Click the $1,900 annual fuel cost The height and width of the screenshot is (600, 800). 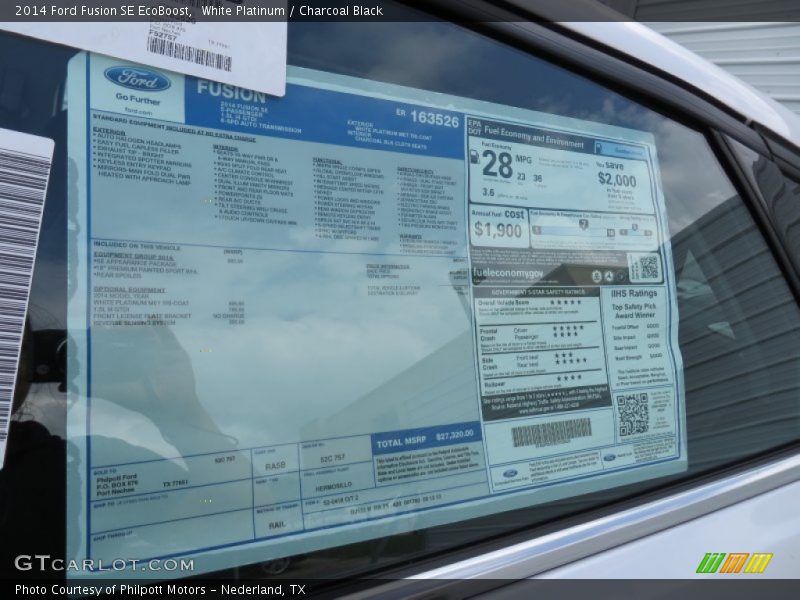497,230
